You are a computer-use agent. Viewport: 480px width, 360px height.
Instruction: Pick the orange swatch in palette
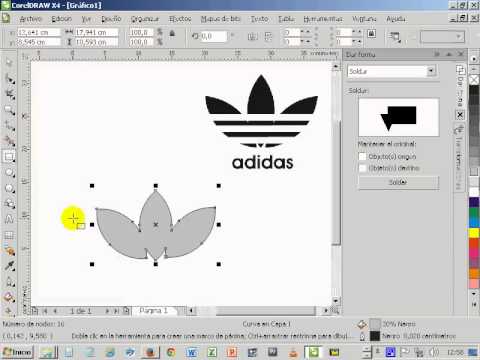pyautogui.click(x=474, y=273)
